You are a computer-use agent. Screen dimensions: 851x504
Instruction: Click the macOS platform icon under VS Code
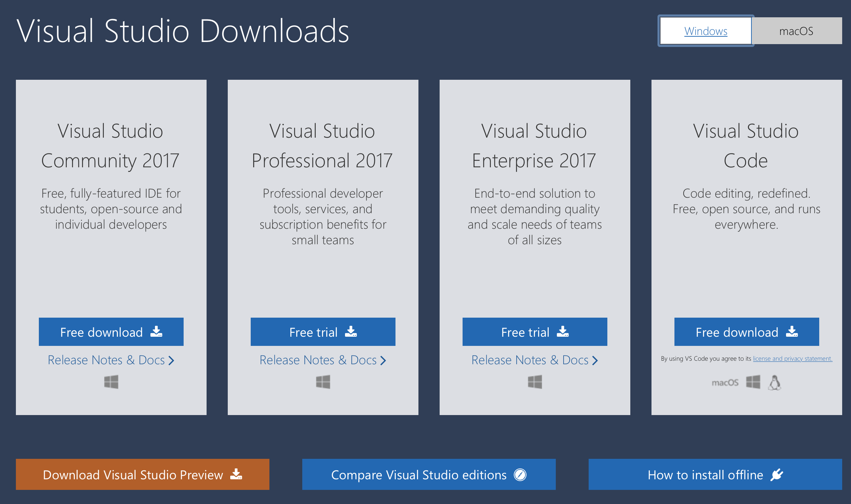(x=725, y=383)
